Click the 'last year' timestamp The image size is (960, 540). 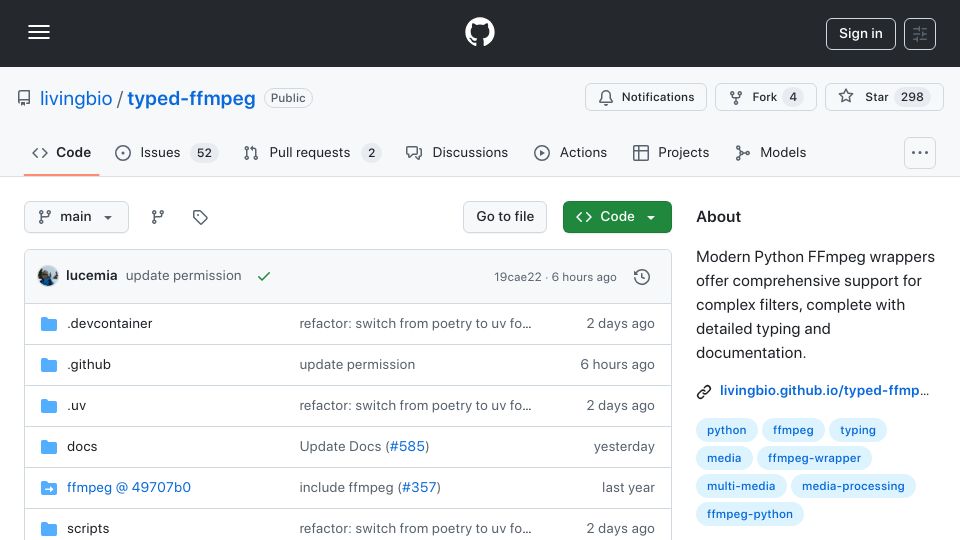coord(628,487)
